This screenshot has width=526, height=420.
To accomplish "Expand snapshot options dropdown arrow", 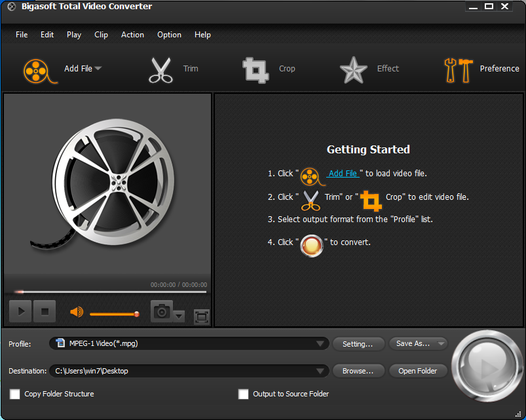I will [179, 316].
